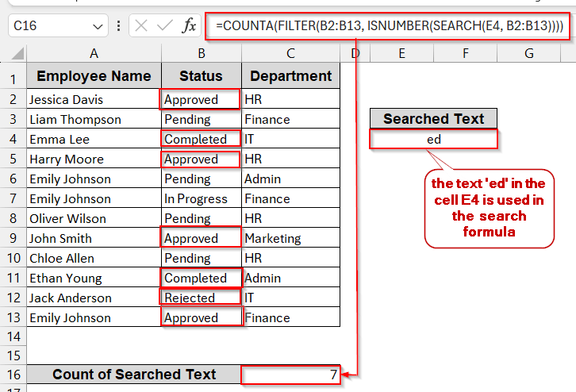The image size is (576, 392).
Task: Click the 'Employee Name' header cell
Action: [x=94, y=77]
